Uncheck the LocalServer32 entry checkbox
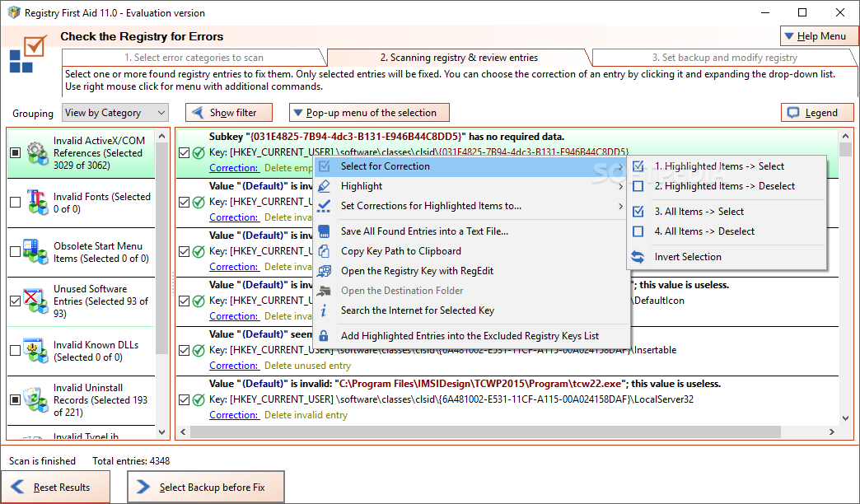Viewport: 860px width, 504px height. [185, 399]
